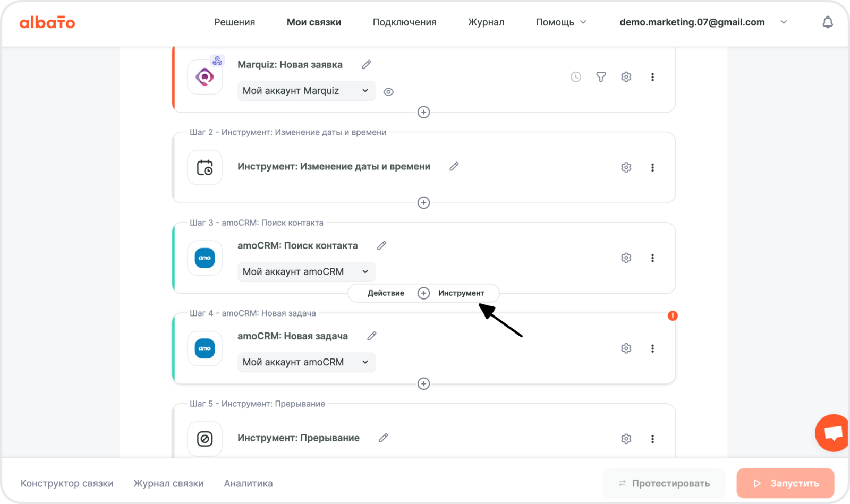The width and height of the screenshot is (850, 504).
Task: Edit name of amoCRM Поиск контакта step
Action: [x=381, y=245]
